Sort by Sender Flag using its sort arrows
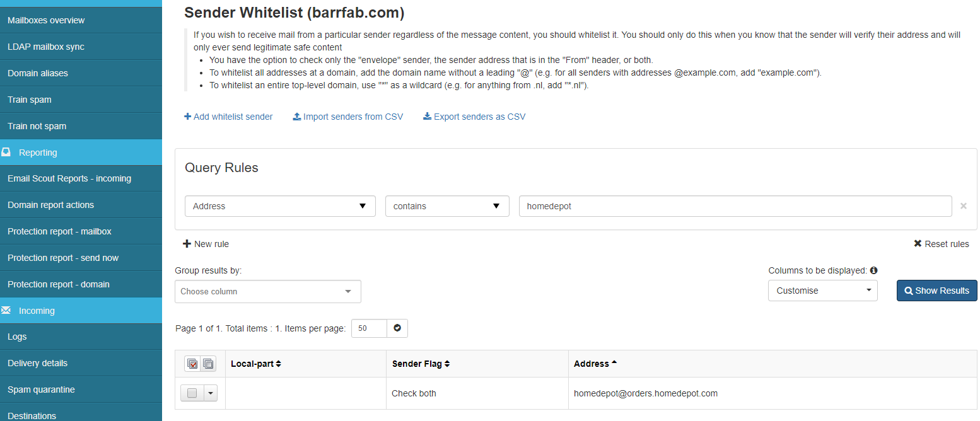This screenshot has height=421, width=980. pyautogui.click(x=447, y=364)
